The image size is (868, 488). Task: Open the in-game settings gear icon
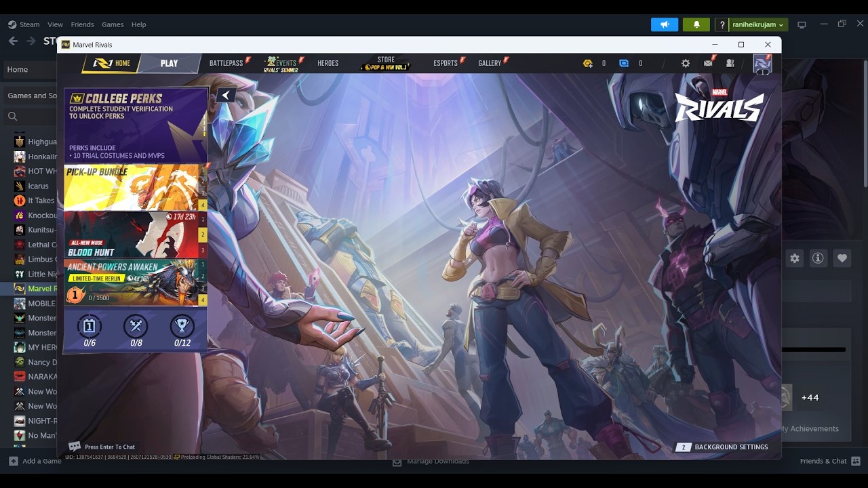[686, 63]
